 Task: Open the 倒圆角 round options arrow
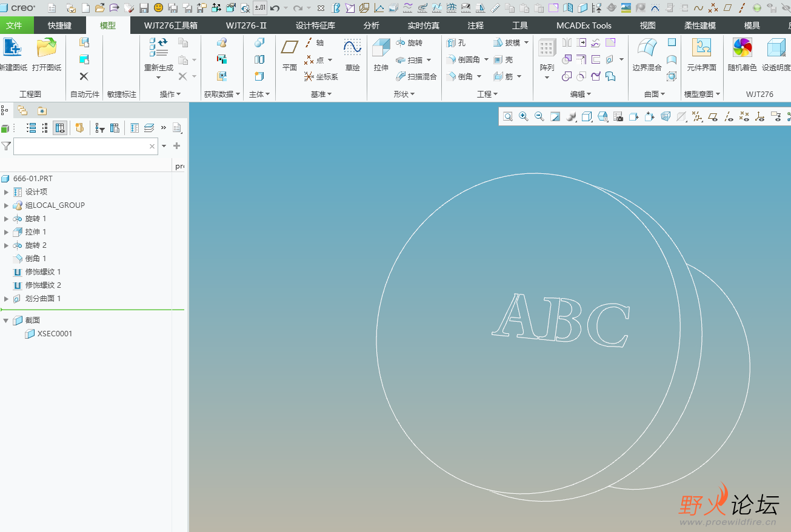point(486,60)
